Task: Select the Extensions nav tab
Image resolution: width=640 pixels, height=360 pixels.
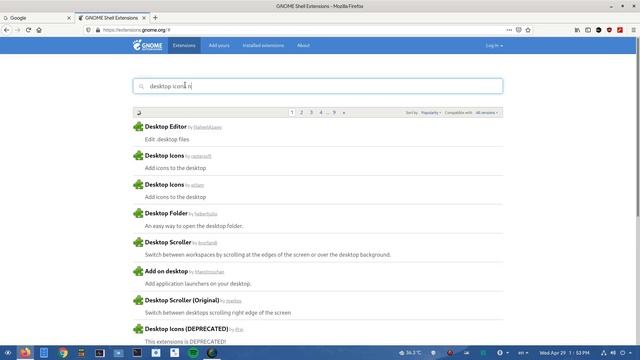Action: tap(184, 46)
